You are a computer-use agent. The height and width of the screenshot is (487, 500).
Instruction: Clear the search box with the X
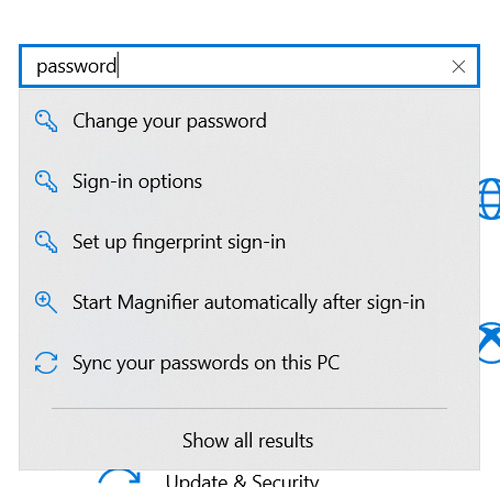pos(459,67)
